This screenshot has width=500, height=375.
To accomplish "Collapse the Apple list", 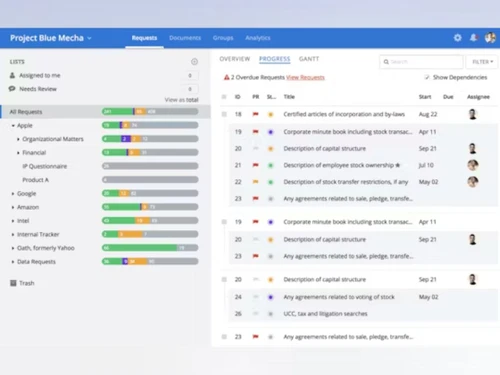I will (13, 126).
